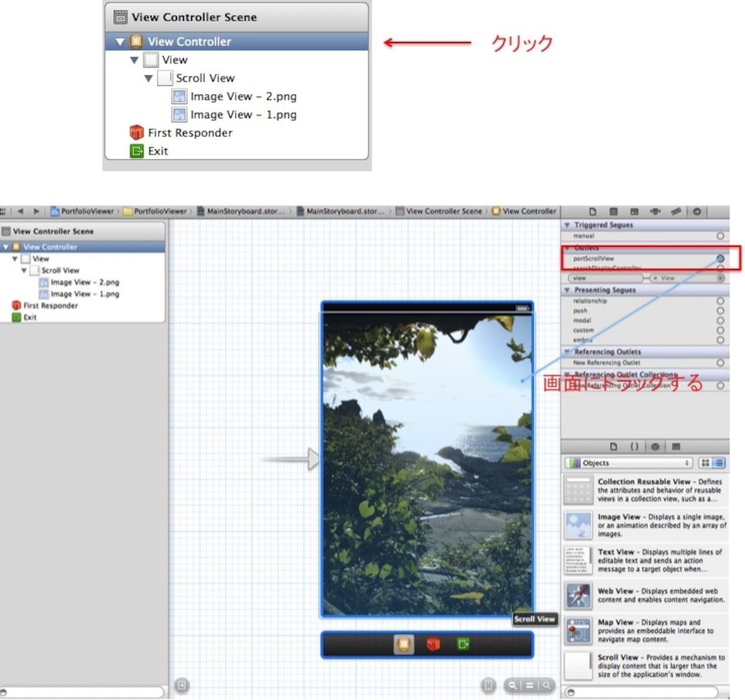The height and width of the screenshot is (700, 745).
Task: Click Web View compass icon in library
Action: pos(579,596)
